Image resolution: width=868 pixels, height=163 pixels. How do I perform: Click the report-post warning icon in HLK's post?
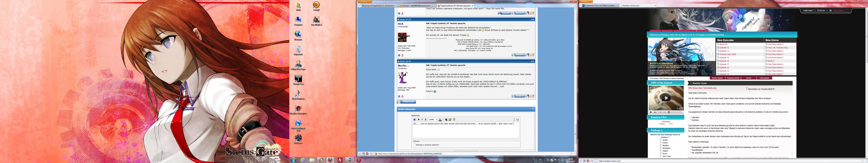[402, 55]
